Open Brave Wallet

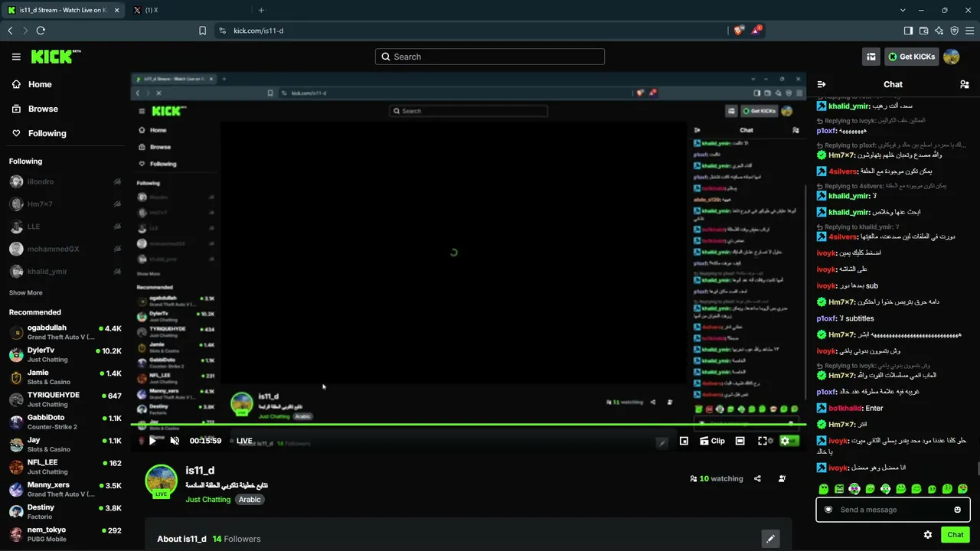click(x=923, y=31)
